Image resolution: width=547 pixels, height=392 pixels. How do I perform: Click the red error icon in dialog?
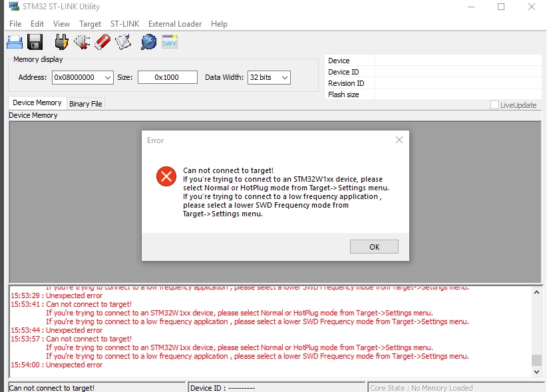pos(166,176)
